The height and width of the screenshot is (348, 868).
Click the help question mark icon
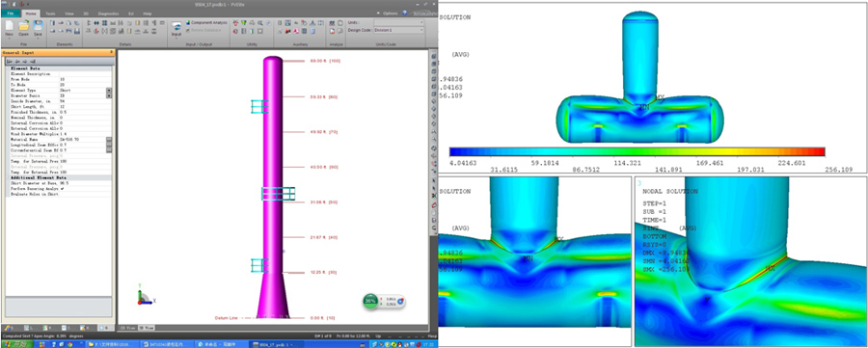[405, 13]
